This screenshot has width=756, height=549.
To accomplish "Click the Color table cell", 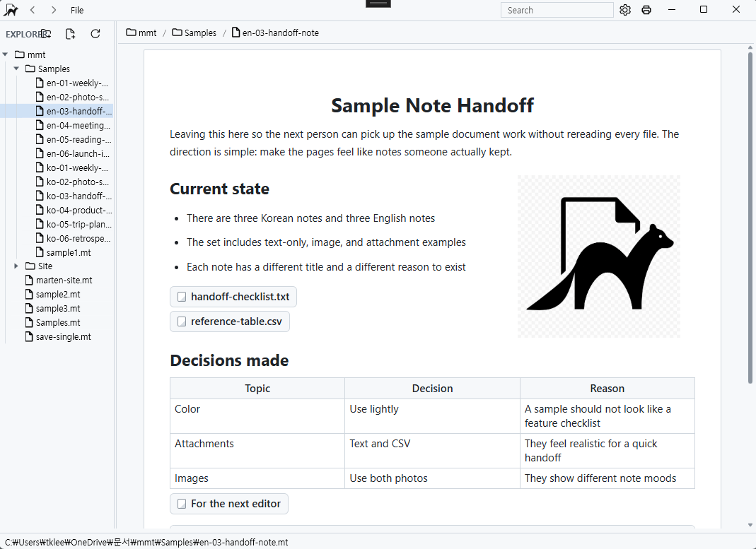I will pos(257,416).
